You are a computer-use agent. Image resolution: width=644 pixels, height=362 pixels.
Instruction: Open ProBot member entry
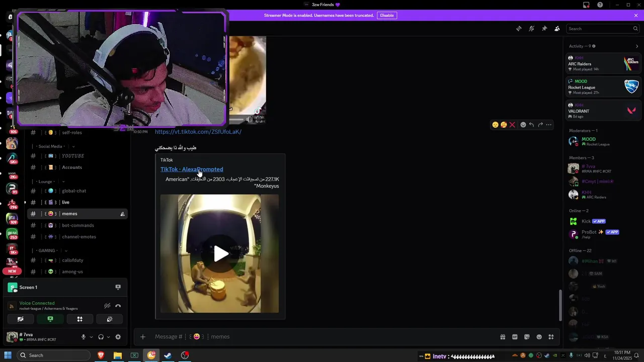pyautogui.click(x=603, y=234)
